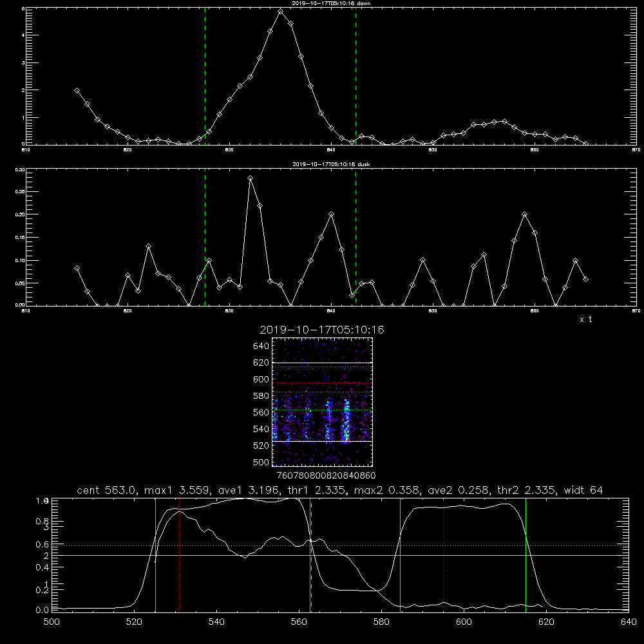Click the 'widt 64' value
The height and width of the screenshot is (644, 644).
point(583,490)
